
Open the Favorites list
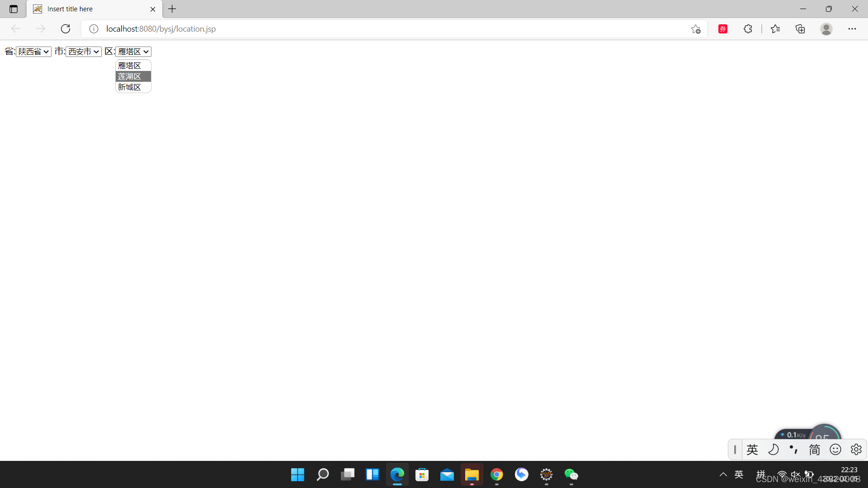pos(775,29)
